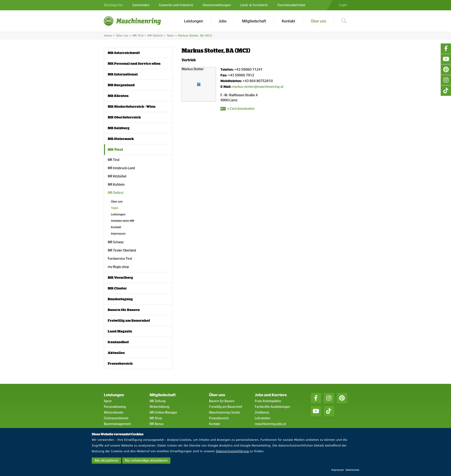Open MR Innsbruck-Land in sidebar
This screenshot has height=476, width=451.
(121, 168)
